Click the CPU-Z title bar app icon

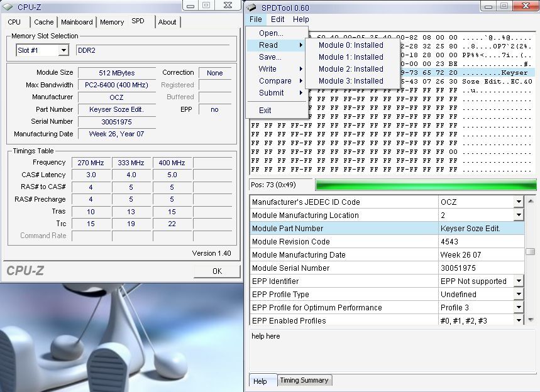tap(8, 6)
